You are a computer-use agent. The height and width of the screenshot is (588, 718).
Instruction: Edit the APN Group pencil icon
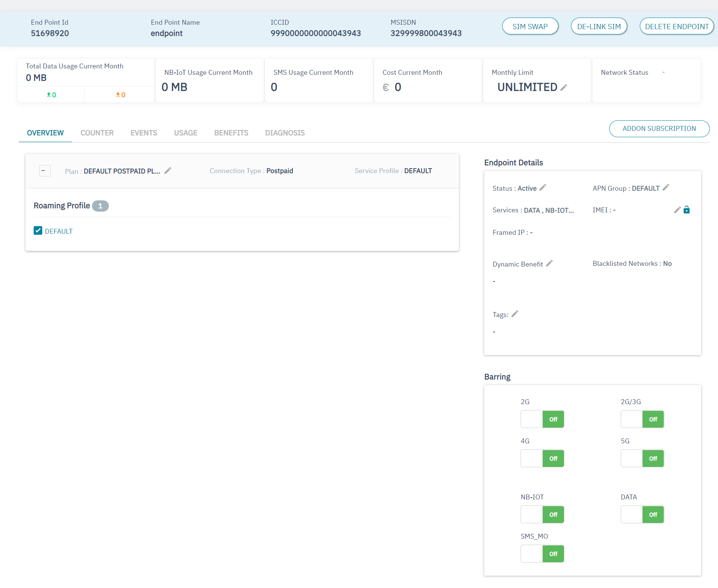coord(666,188)
